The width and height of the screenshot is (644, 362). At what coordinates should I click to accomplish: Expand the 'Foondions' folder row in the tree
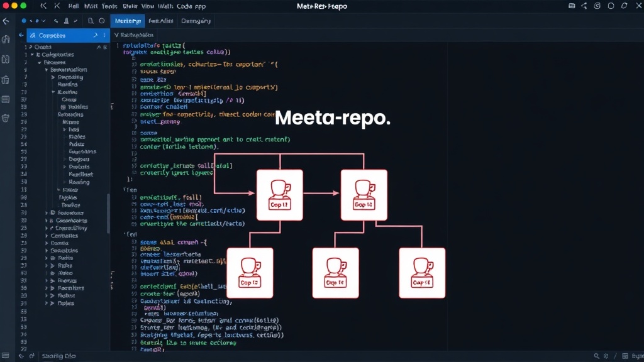coord(47,288)
